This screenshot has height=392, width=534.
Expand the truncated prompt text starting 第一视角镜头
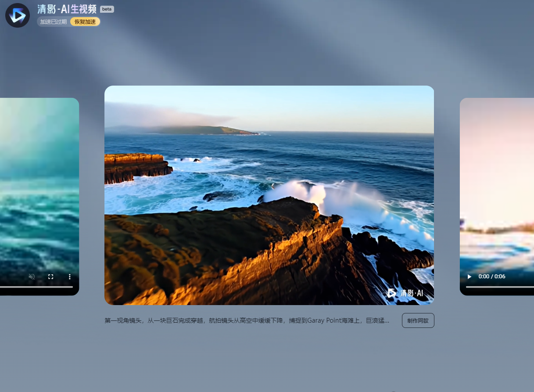[x=247, y=320]
